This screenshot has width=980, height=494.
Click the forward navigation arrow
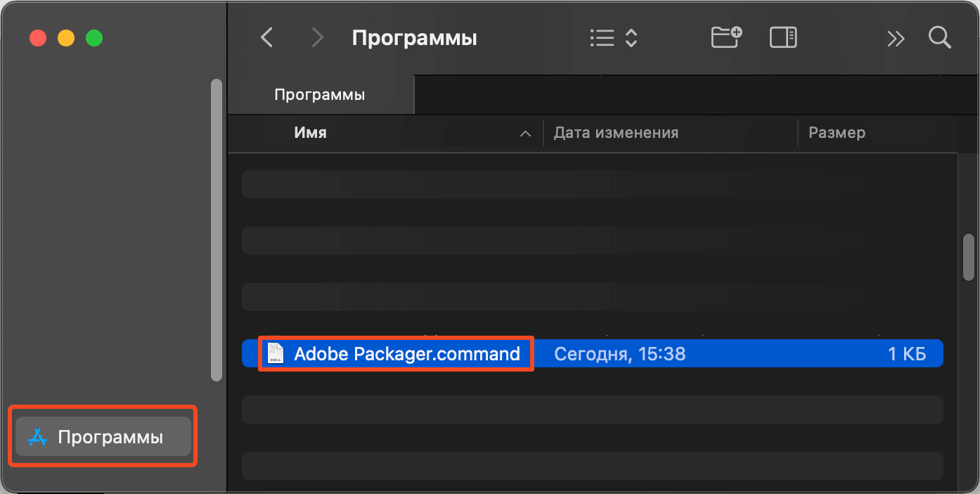point(318,37)
